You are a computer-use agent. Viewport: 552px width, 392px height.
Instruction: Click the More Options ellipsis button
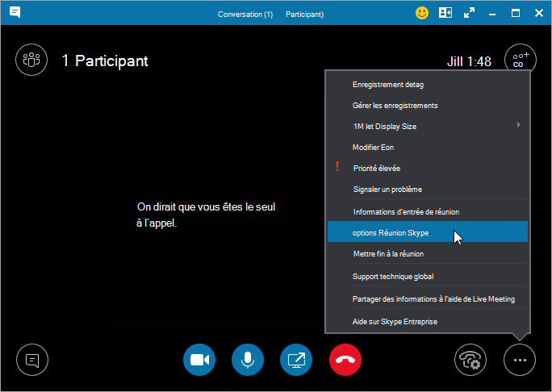[520, 360]
